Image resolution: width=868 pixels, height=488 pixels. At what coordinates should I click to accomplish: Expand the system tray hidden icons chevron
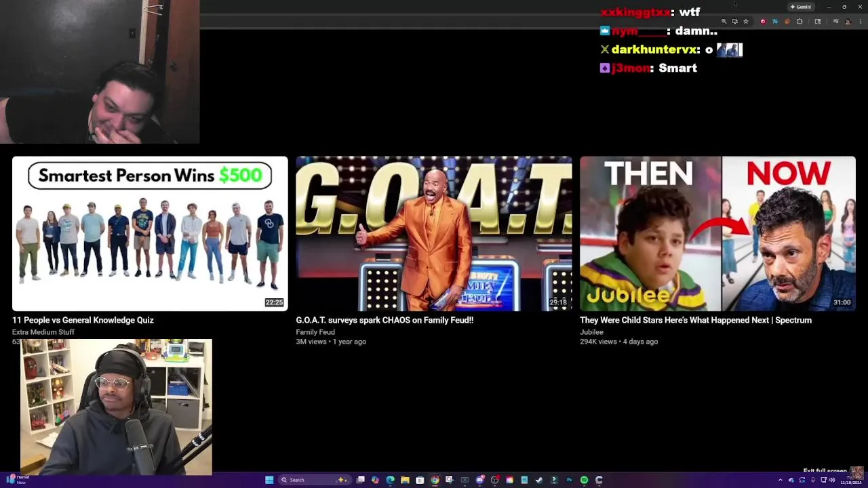tap(781, 480)
